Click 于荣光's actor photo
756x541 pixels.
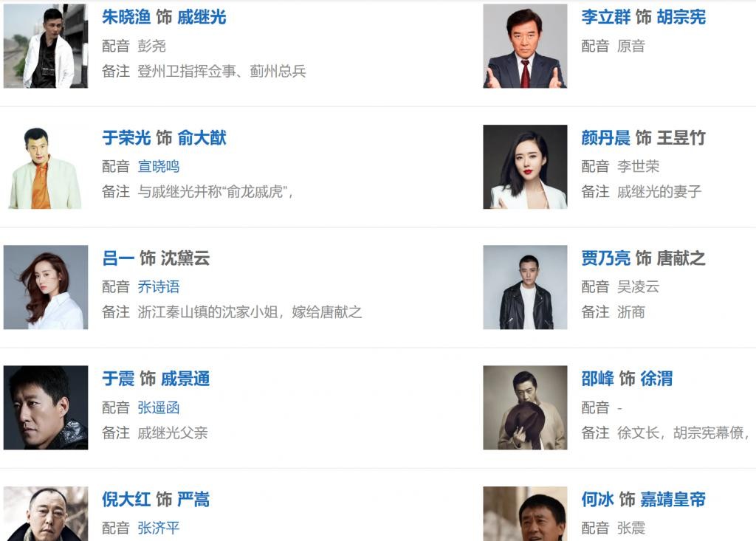click(x=46, y=167)
